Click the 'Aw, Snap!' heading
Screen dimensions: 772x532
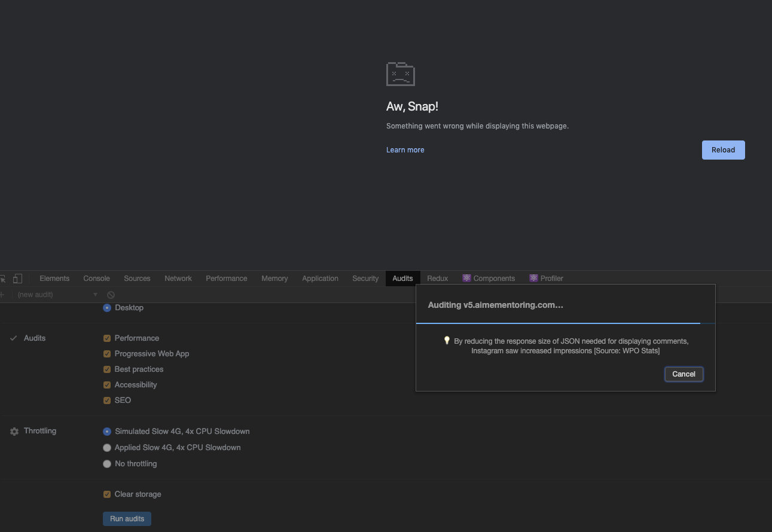pos(412,106)
